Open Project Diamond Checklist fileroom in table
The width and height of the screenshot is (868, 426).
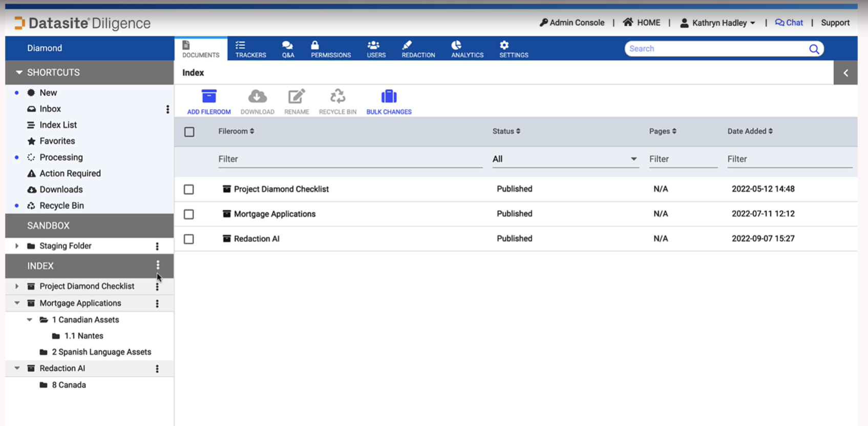[281, 189]
